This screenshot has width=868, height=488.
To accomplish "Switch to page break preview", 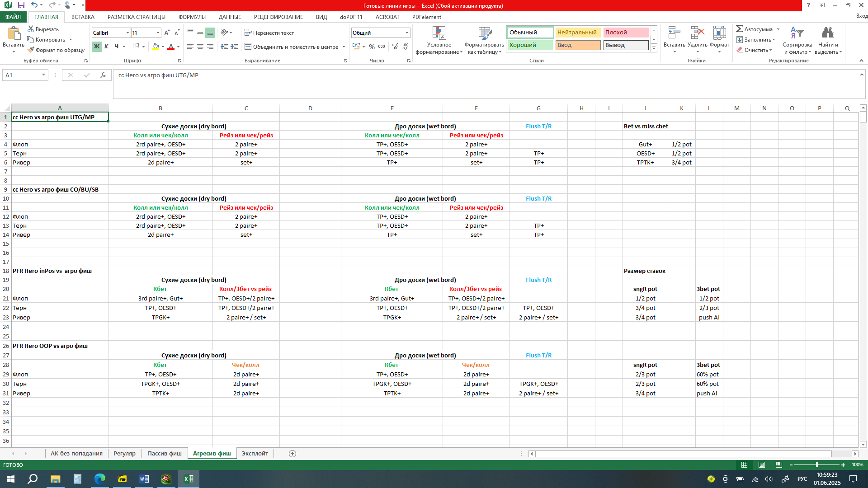I will [x=778, y=465].
